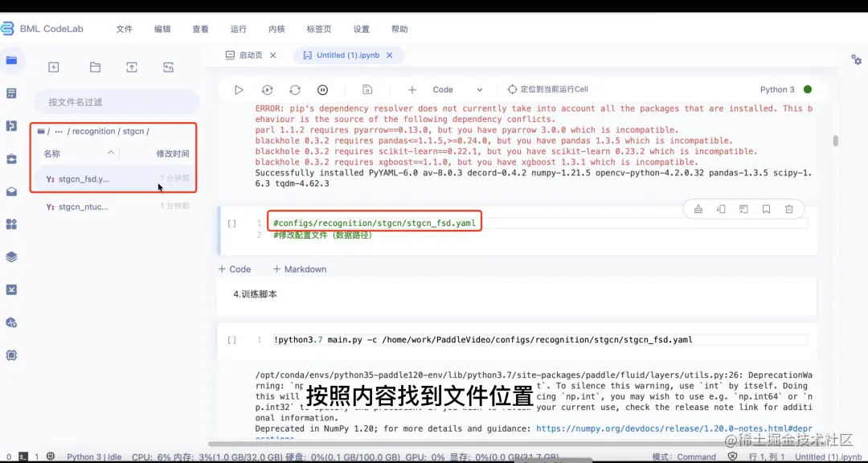Image resolution: width=868 pixels, height=463 pixels.
Task: Select the file browser sidebar icon
Action: (x=11, y=60)
